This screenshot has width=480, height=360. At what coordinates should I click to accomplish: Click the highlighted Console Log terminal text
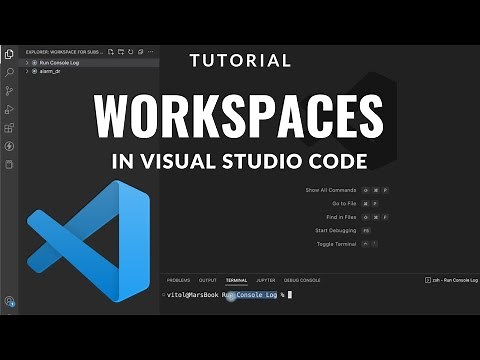[257, 295]
